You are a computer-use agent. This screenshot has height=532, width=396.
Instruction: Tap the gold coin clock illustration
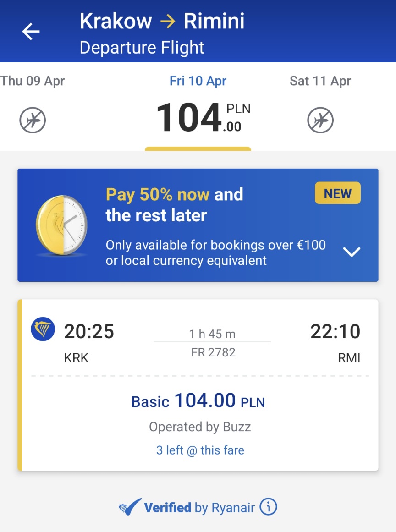62,225
